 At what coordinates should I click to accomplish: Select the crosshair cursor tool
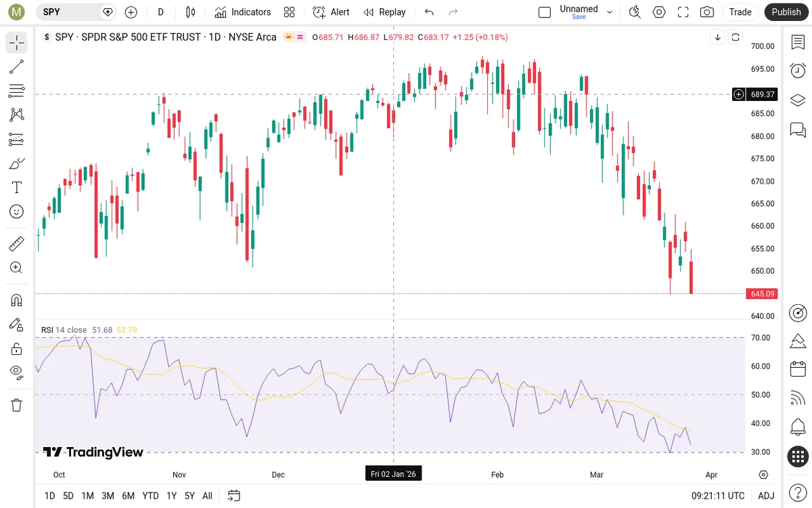tap(17, 43)
